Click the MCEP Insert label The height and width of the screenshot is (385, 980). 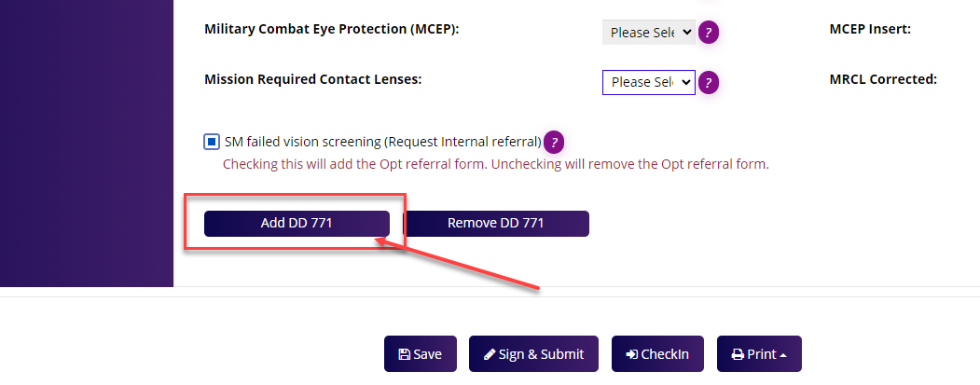(869, 29)
